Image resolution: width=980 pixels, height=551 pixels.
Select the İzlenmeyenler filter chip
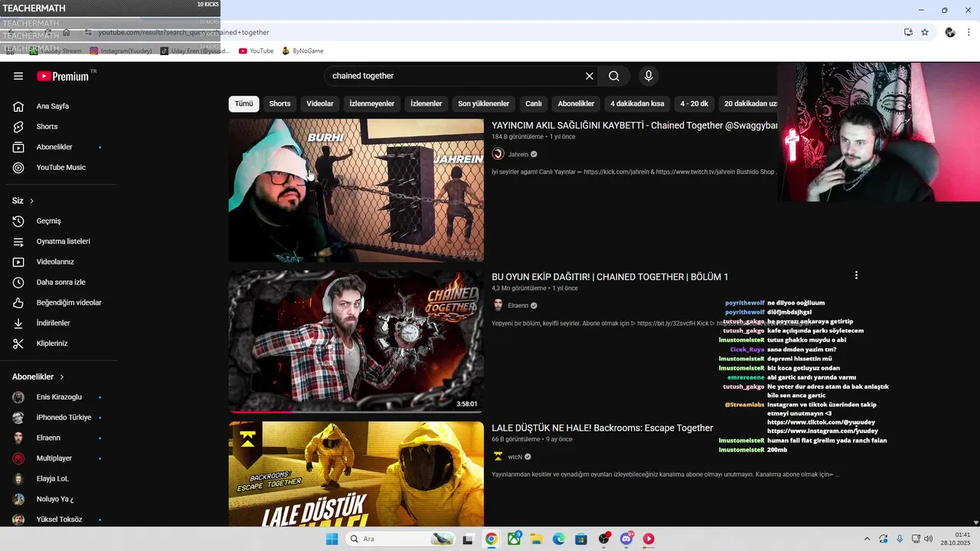pyautogui.click(x=372, y=103)
